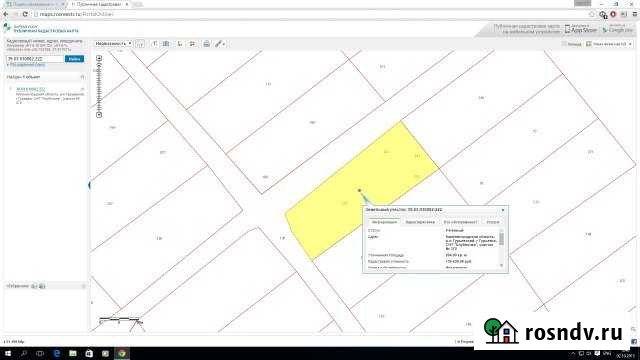This screenshot has height=360, width=640.
Task: Select the Информация tab in popup
Action: (x=384, y=222)
